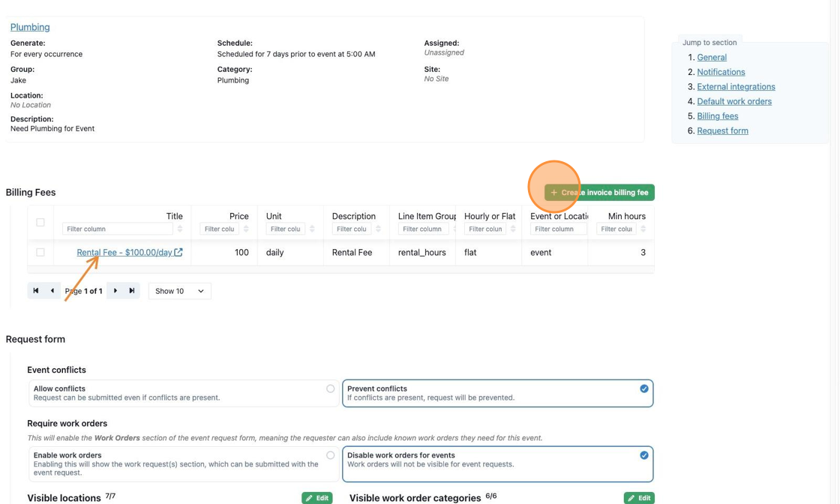This screenshot has width=840, height=504.
Task: Open the Show 10 rows dropdown
Action: [x=179, y=291]
